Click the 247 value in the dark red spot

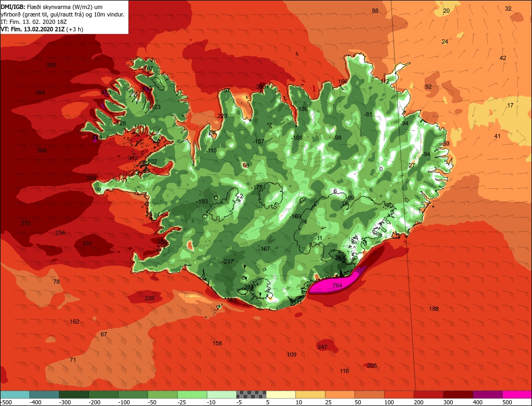click(322, 347)
